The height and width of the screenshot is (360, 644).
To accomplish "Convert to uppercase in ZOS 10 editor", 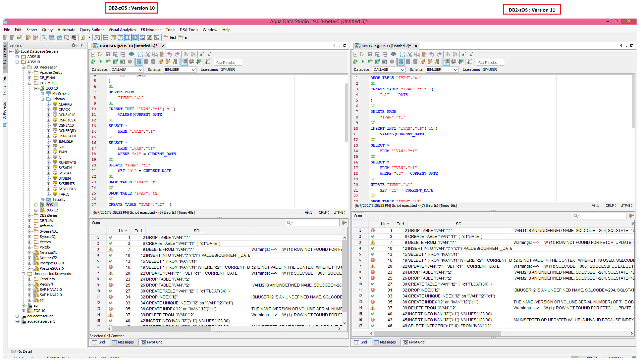I will (x=209, y=54).
